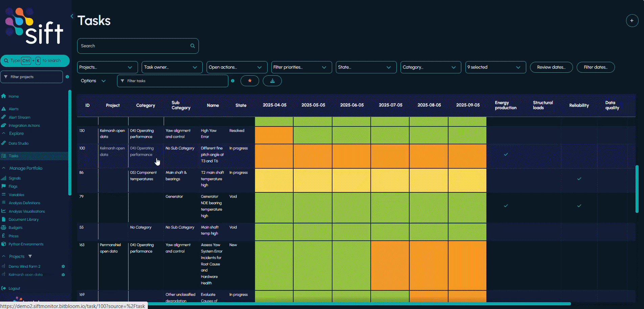Toggle Reliability check for task 86
This screenshot has width=644, height=309.
[x=579, y=179]
